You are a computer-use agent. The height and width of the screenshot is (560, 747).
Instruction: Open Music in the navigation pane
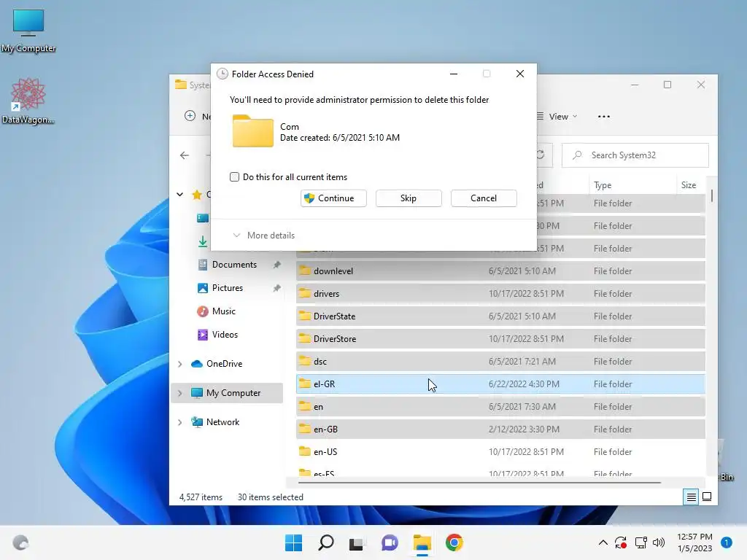pyautogui.click(x=223, y=311)
